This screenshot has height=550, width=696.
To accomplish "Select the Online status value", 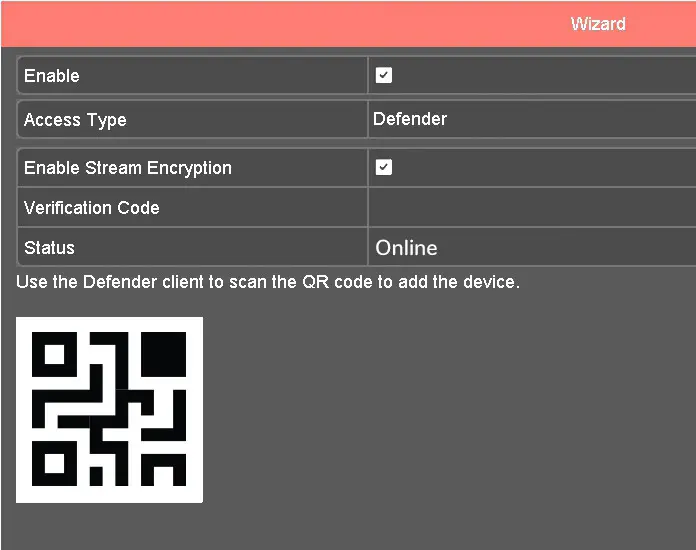I will coord(406,248).
